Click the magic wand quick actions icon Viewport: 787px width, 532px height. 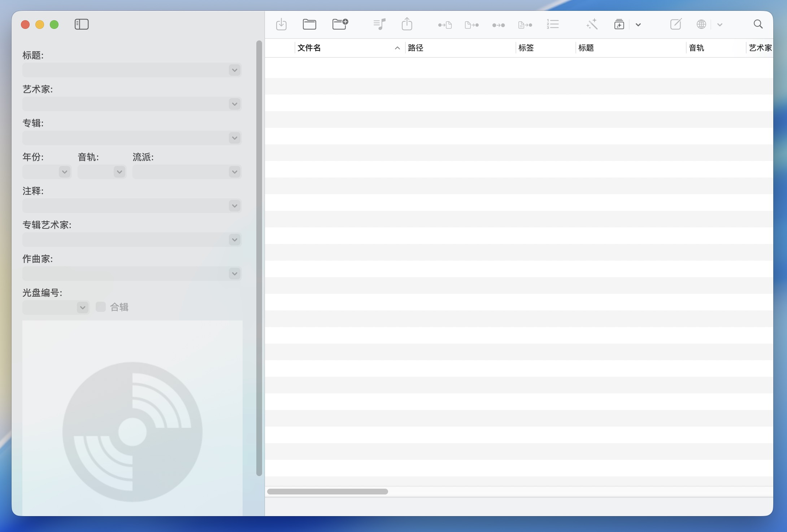[592, 25]
